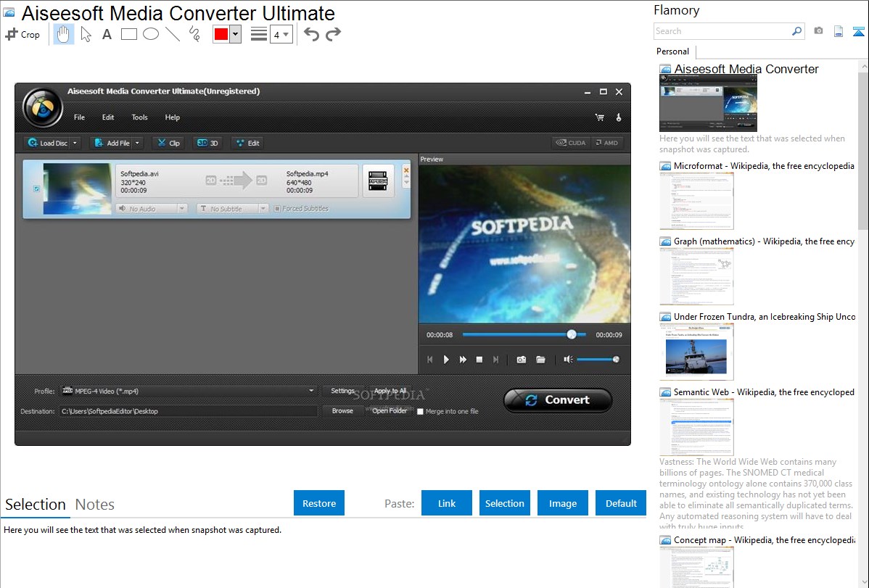Click the 3D toolbar button
The height and width of the screenshot is (588, 869).
(x=208, y=143)
